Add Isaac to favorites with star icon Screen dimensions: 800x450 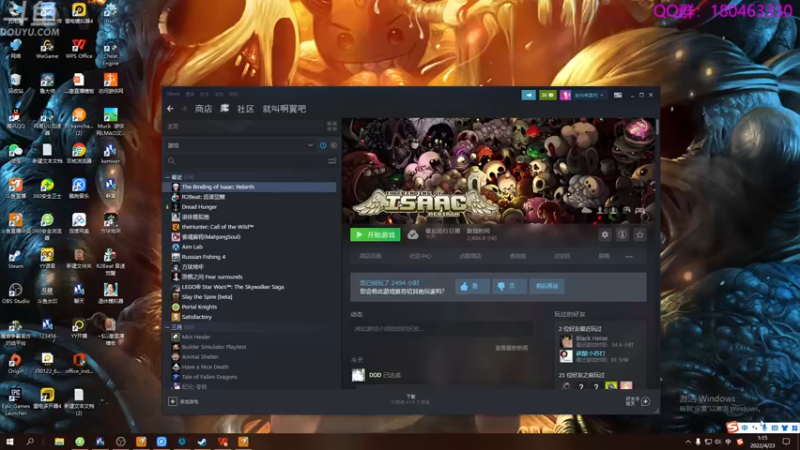click(x=640, y=235)
